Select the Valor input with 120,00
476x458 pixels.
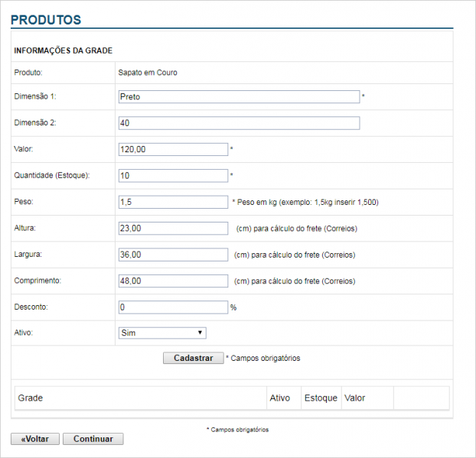click(173, 150)
